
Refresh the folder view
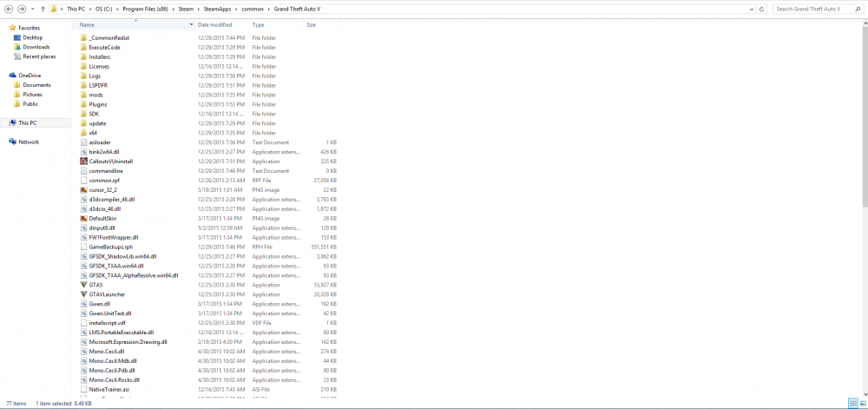pyautogui.click(x=762, y=10)
